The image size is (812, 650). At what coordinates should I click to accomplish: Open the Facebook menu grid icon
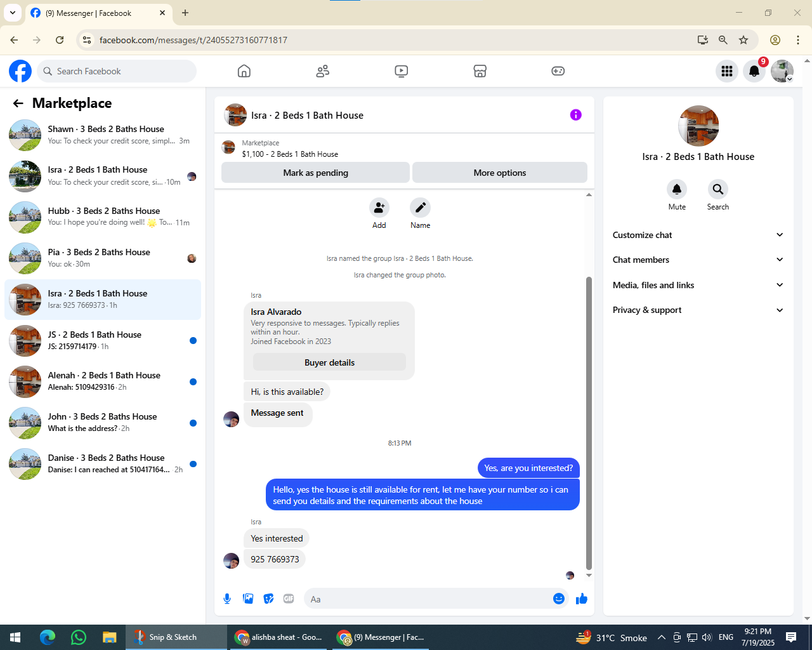727,71
